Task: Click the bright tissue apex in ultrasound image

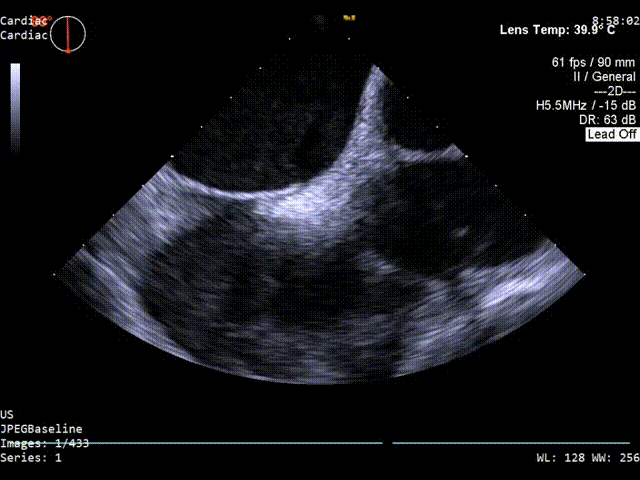Action: coord(374,70)
